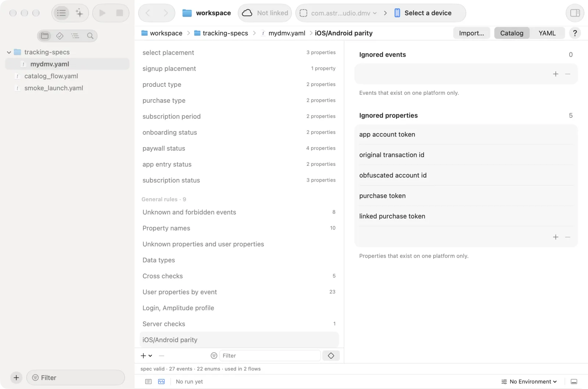588x389 pixels.
Task: Toggle the bottom panel icon
Action: point(574,382)
